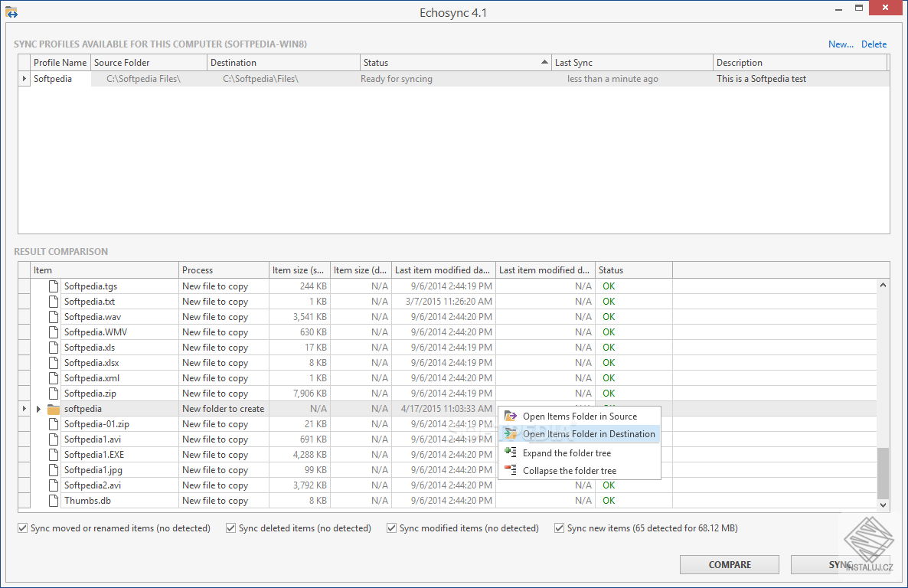The height and width of the screenshot is (588, 908).
Task: Toggle Sync modified items checkbox
Action: (x=391, y=528)
